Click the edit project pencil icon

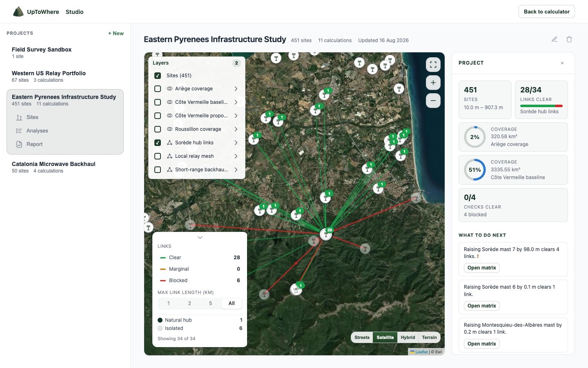[555, 39]
